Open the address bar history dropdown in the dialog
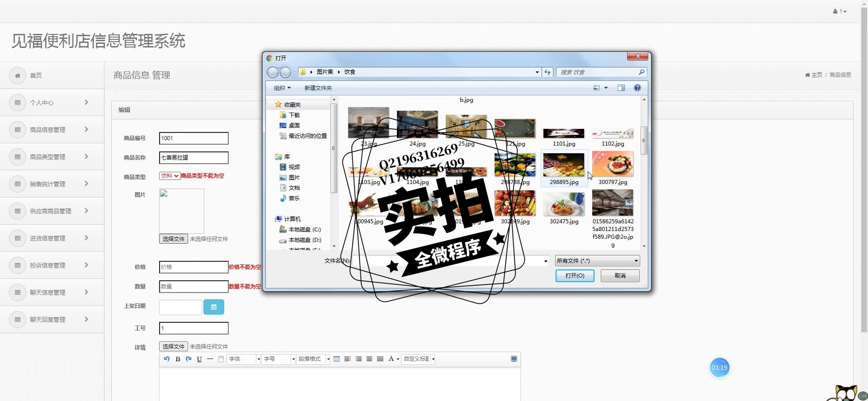 pos(537,72)
